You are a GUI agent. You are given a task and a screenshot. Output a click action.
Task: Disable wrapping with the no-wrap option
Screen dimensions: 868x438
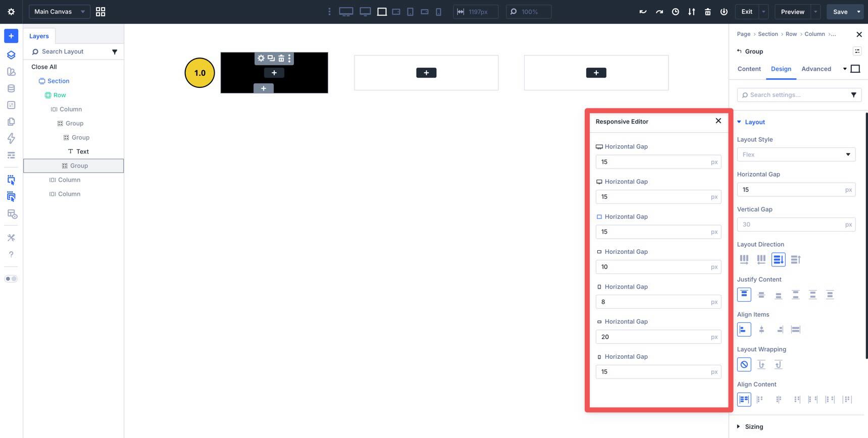pos(744,364)
